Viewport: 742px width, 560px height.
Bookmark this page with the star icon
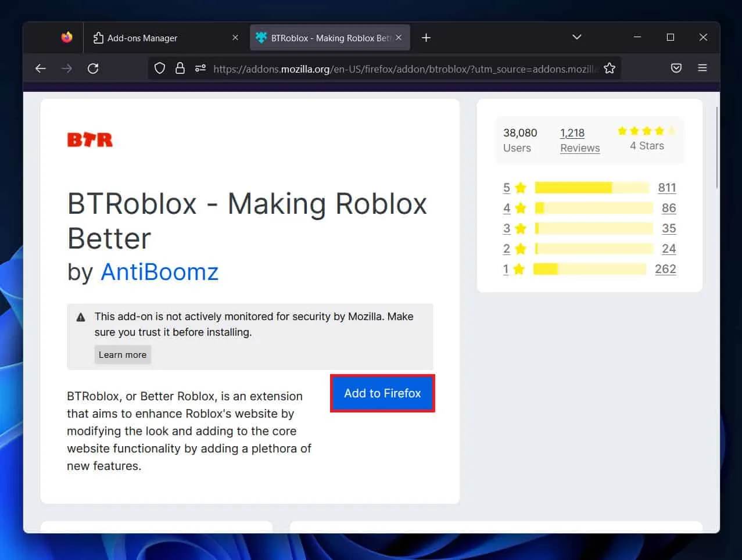pyautogui.click(x=610, y=69)
